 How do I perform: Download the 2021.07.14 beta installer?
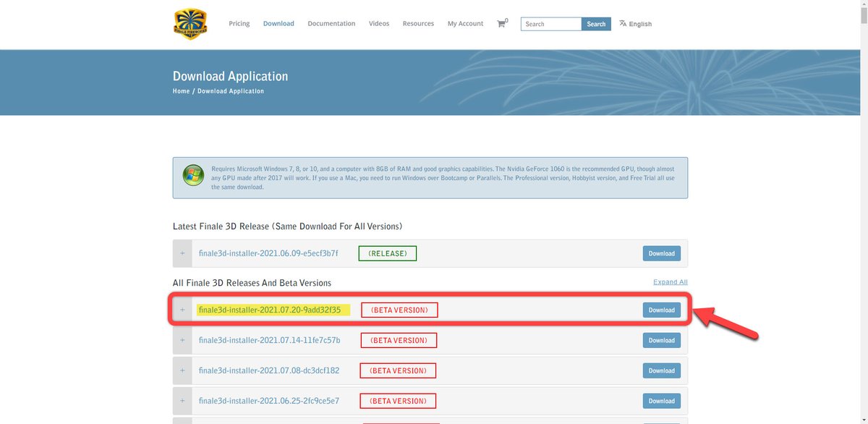tap(662, 340)
